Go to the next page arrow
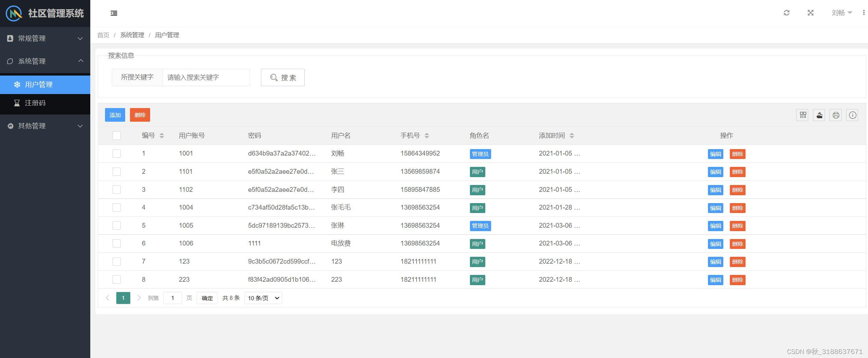The height and width of the screenshot is (358, 868). pyautogui.click(x=139, y=298)
